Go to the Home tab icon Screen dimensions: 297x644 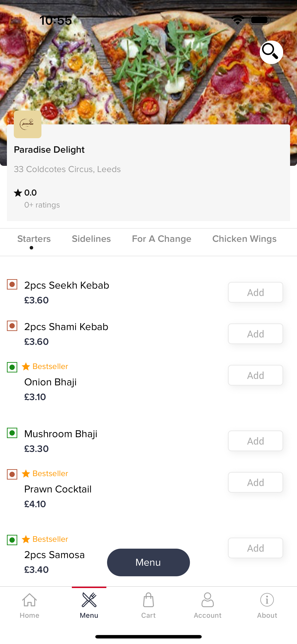point(29,600)
